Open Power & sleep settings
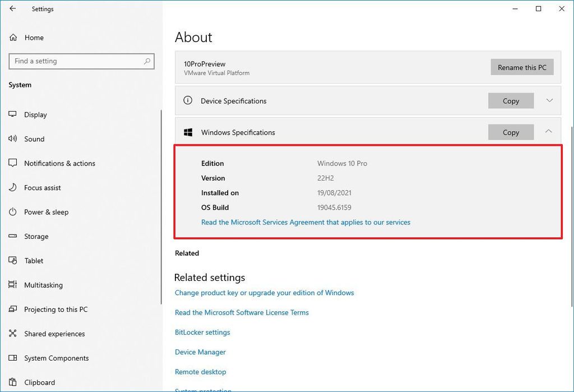 12,212
